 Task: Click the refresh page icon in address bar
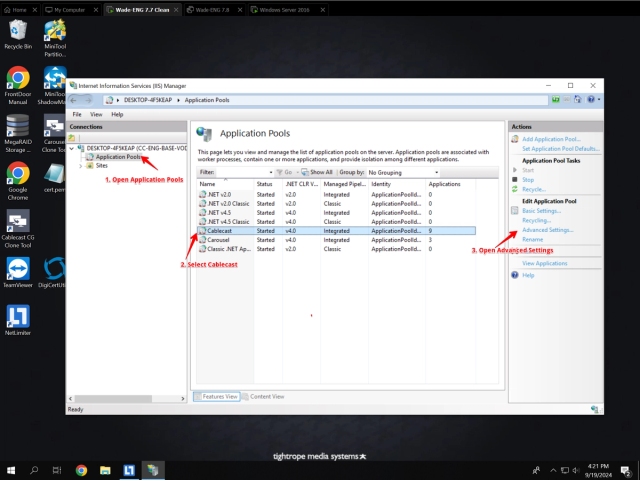[x=556, y=99]
